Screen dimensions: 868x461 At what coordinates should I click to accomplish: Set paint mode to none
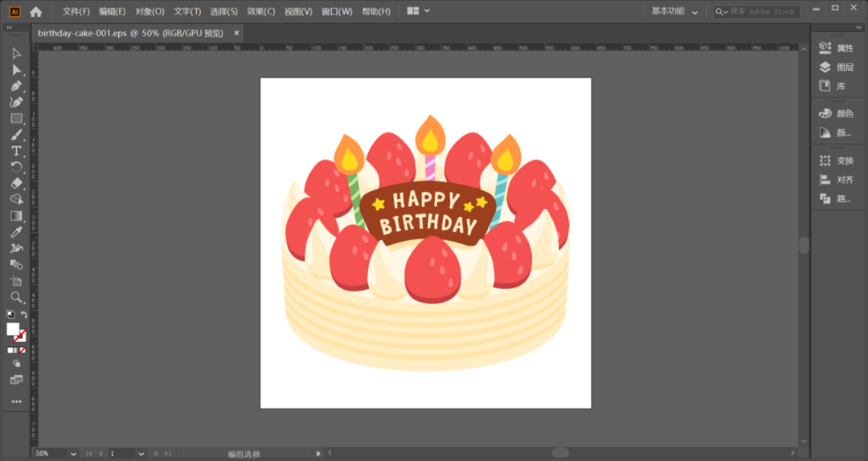click(23, 350)
